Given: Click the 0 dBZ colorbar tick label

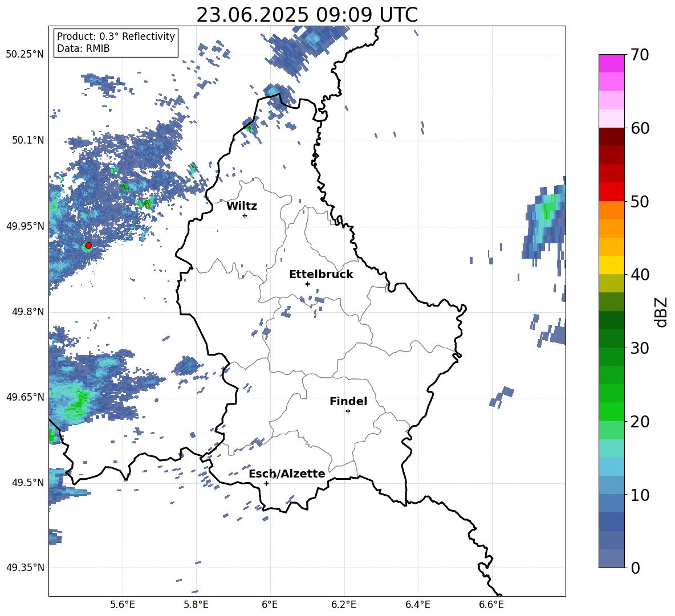Looking at the screenshot, I should (x=635, y=568).
